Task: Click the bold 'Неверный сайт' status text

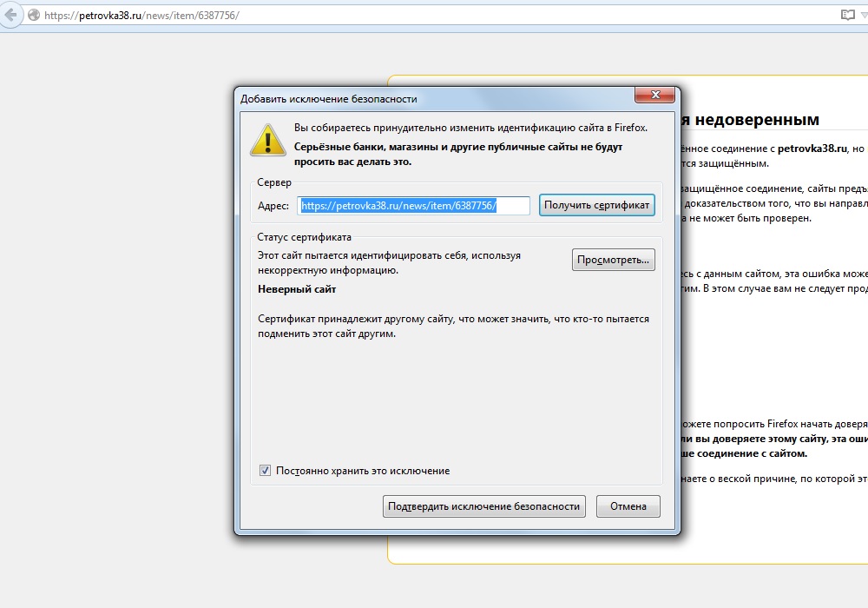Action: (x=297, y=289)
